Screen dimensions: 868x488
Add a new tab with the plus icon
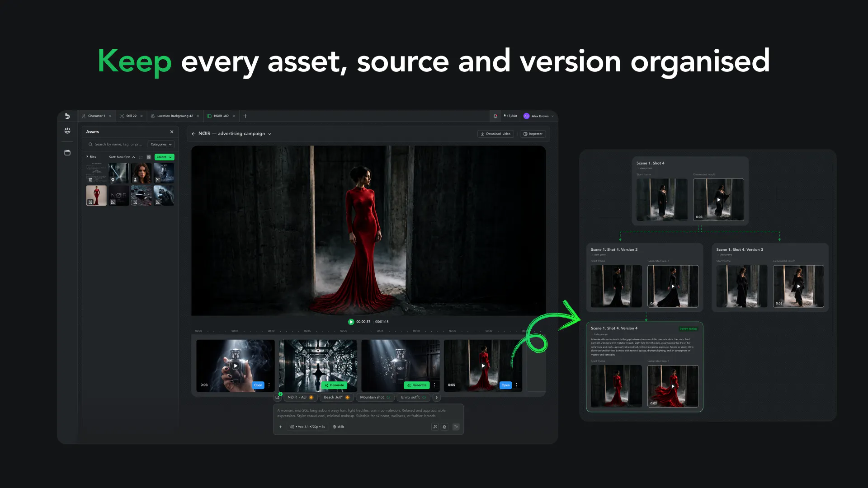245,116
